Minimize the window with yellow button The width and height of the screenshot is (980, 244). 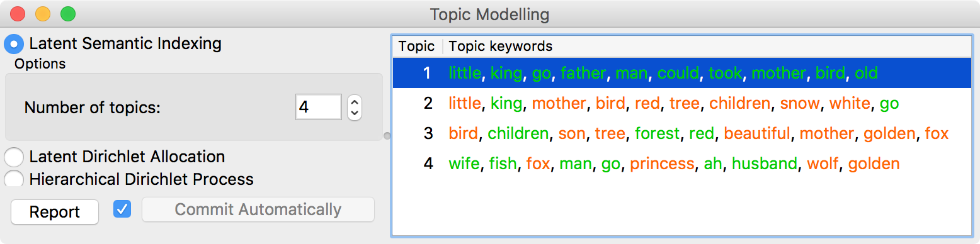tap(42, 14)
